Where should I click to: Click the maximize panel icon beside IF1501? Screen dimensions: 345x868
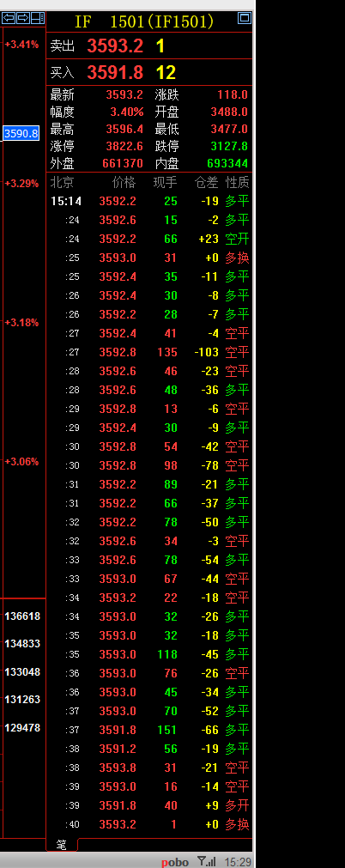tap(245, 18)
